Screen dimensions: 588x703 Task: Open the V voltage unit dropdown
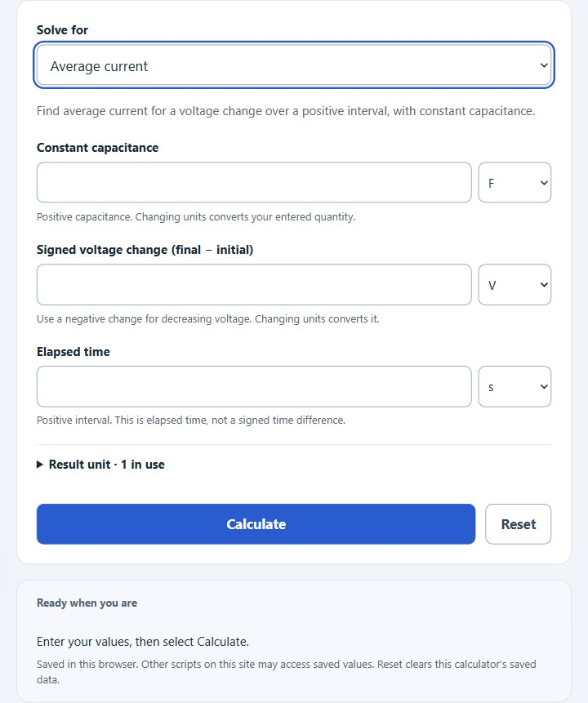(514, 285)
